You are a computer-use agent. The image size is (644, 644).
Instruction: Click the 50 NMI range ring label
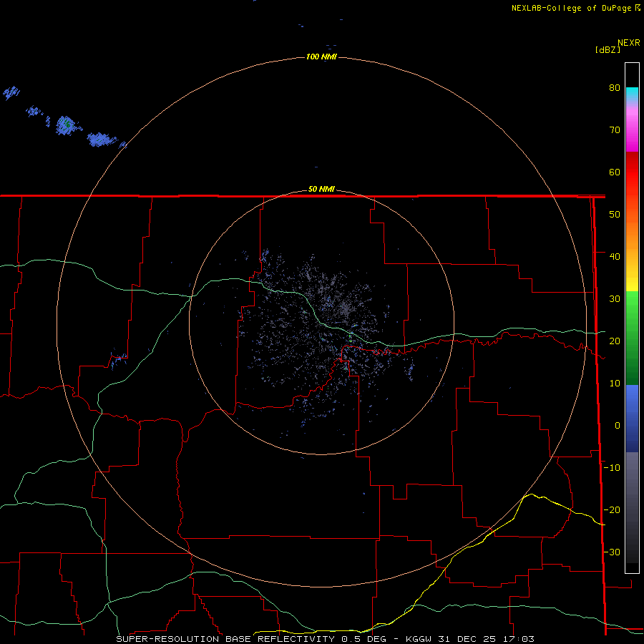tap(321, 190)
